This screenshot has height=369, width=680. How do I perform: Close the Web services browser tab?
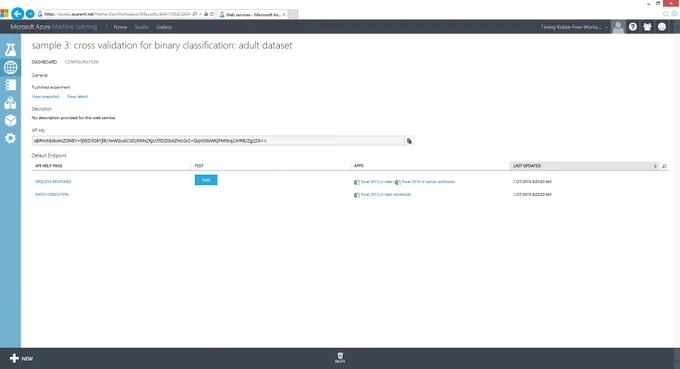click(x=284, y=14)
